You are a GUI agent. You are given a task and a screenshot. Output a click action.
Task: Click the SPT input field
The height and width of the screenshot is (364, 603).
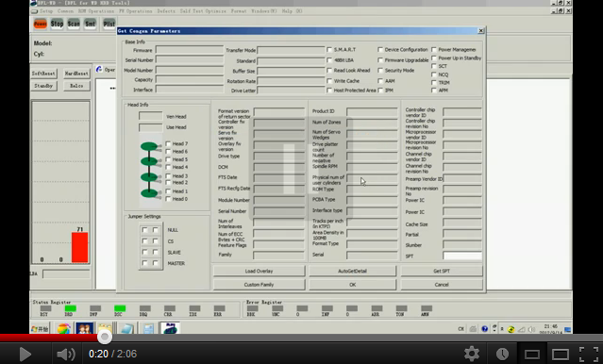(x=462, y=256)
